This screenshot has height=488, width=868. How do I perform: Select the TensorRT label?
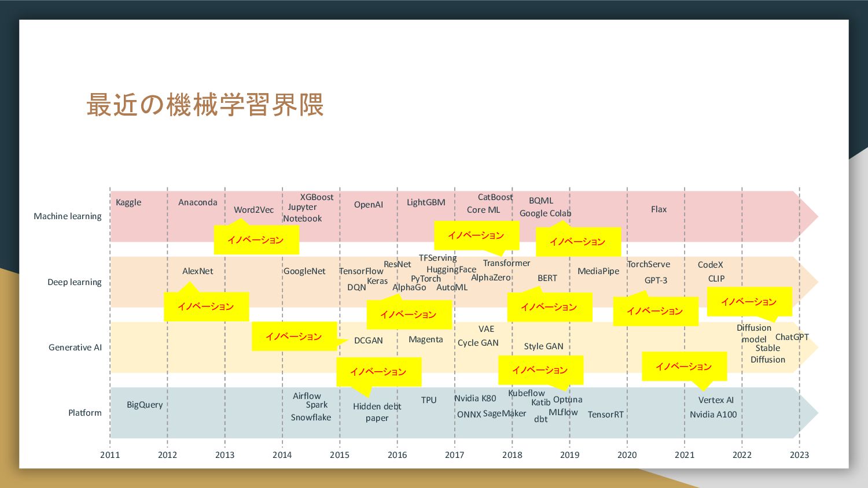605,415
